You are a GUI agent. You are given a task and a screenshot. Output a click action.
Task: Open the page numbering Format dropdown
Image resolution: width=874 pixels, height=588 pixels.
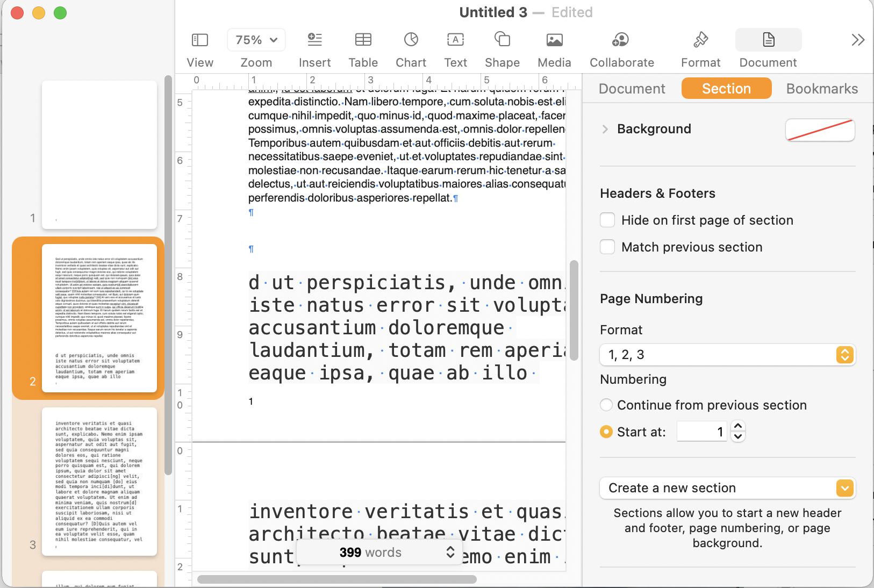(727, 355)
